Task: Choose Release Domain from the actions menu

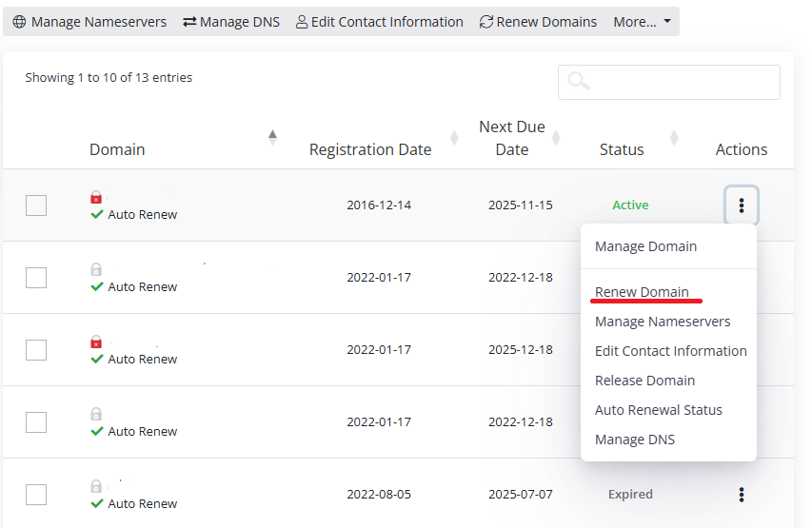Action: coord(644,381)
